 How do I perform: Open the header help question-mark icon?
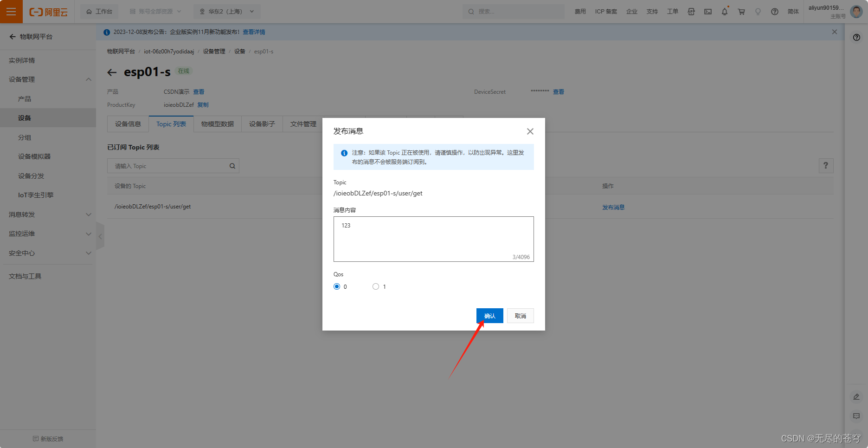[775, 12]
